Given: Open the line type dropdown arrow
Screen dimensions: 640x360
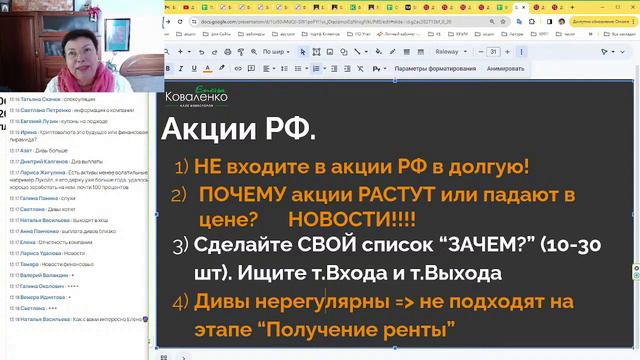Looking at the screenshot, I should [366, 52].
